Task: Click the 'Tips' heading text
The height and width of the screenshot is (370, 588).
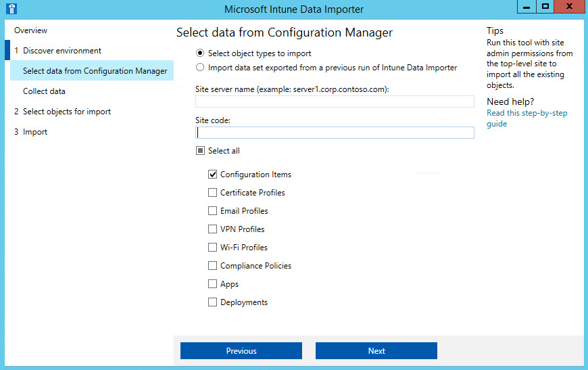Action: click(495, 30)
